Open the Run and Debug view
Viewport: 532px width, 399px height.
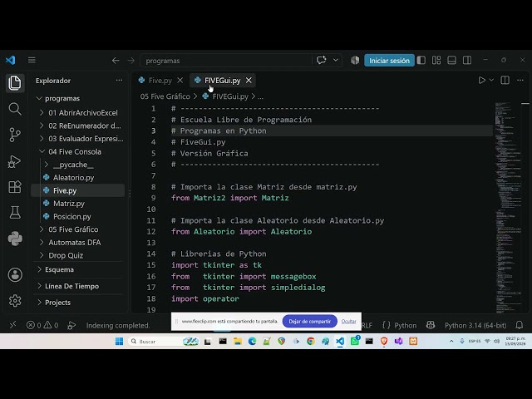[x=15, y=161]
